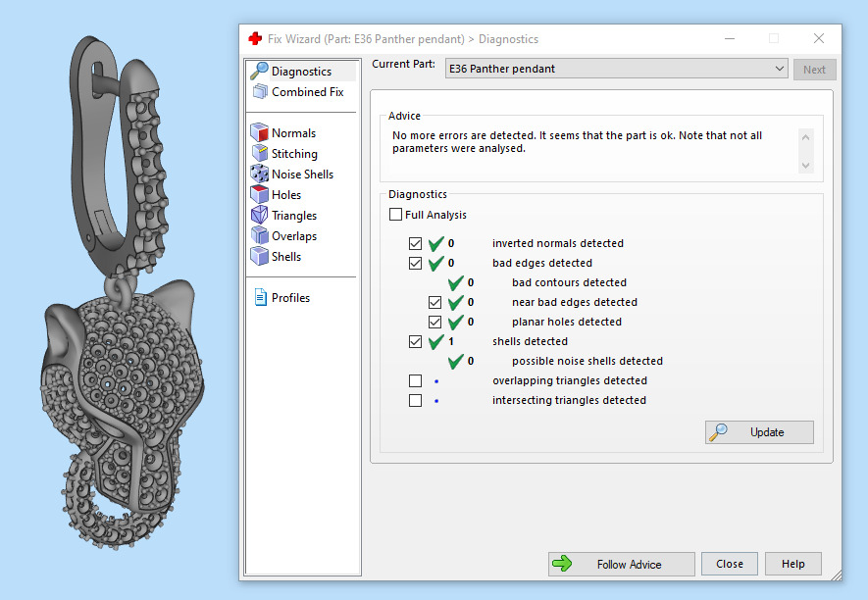
Task: Click the red cross Fix Wizard title icon
Action: [x=255, y=39]
